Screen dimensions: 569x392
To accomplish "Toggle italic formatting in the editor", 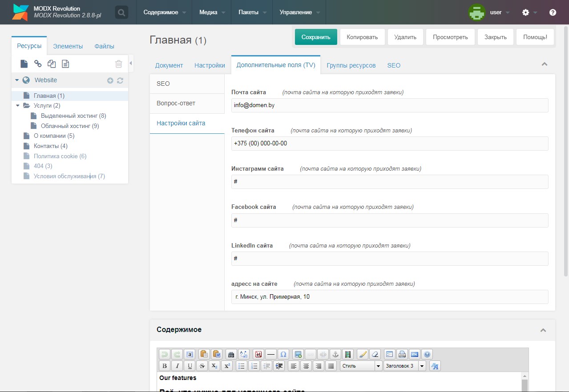I will tap(177, 366).
